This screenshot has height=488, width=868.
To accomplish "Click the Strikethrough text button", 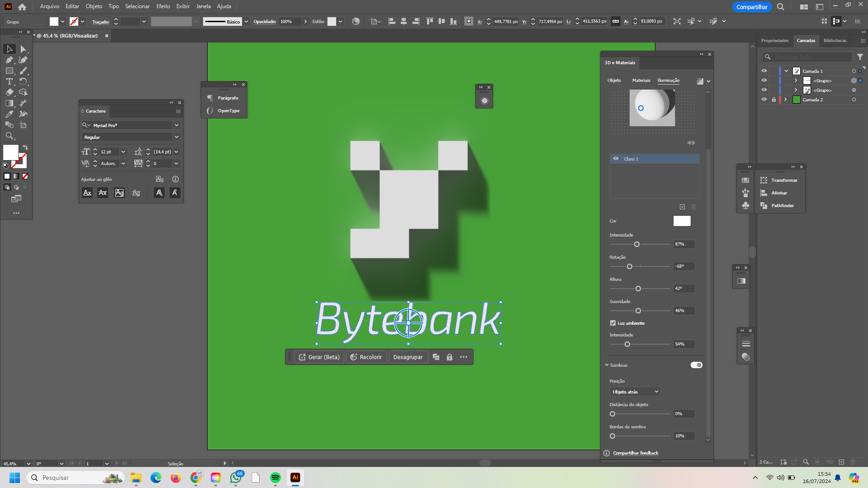I will pyautogui.click(x=103, y=193).
